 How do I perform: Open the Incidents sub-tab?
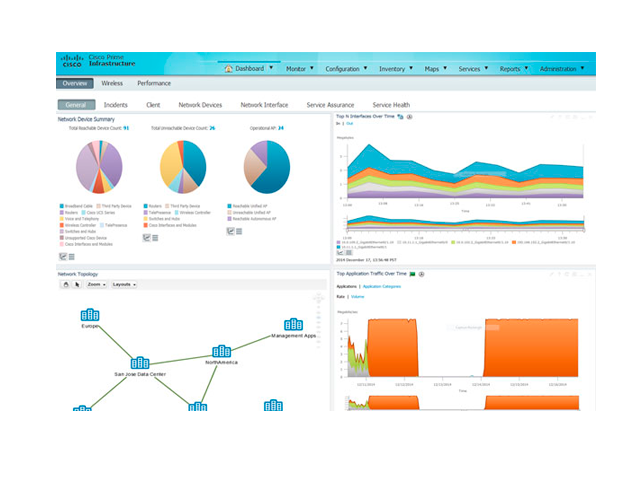116,105
